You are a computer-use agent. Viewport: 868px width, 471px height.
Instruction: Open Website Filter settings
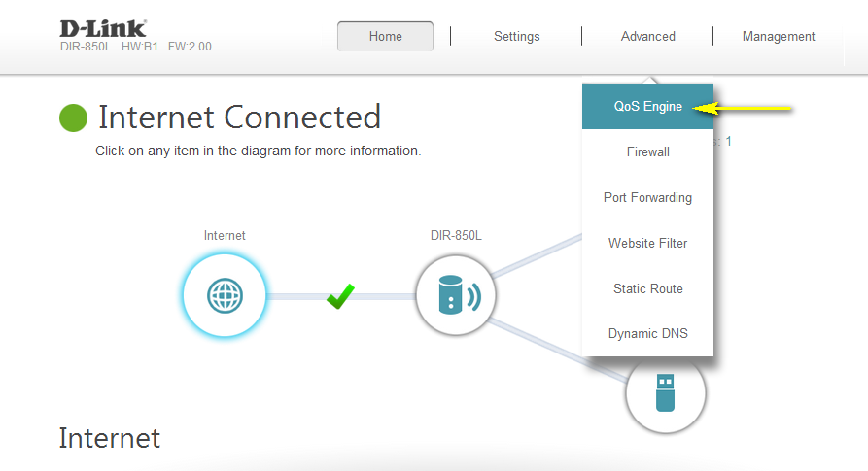(647, 244)
